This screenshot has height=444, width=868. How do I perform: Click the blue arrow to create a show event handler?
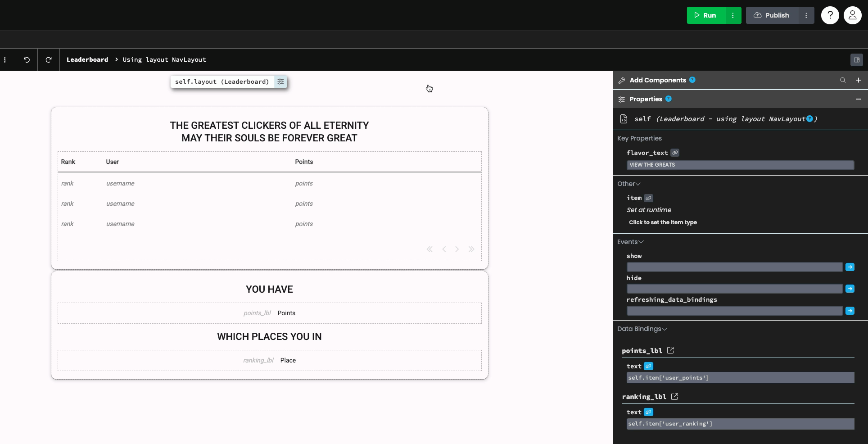(x=850, y=267)
